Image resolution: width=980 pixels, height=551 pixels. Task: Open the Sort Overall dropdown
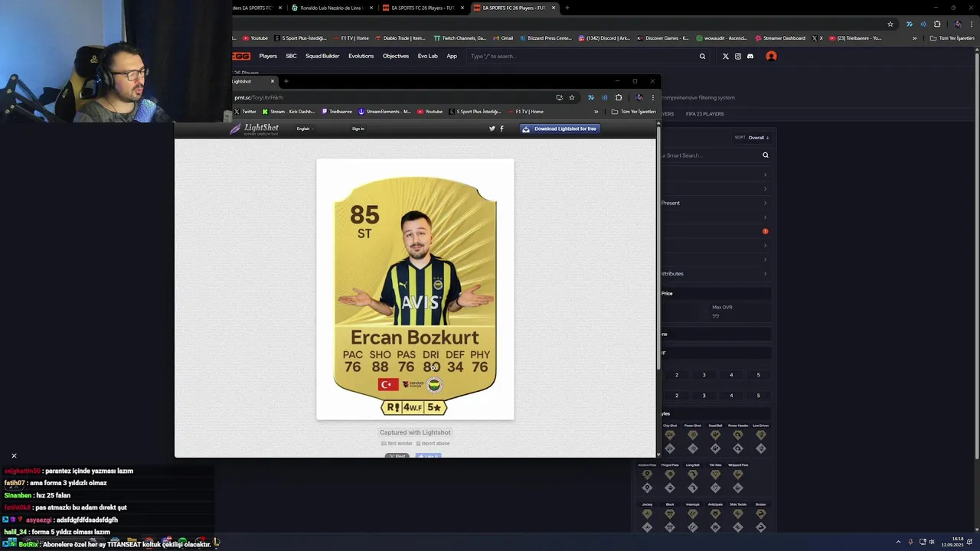[752, 137]
